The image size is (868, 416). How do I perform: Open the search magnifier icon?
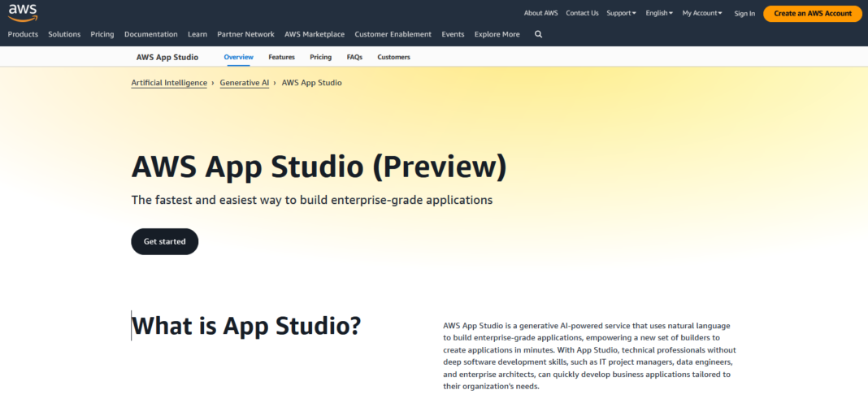pyautogui.click(x=538, y=34)
